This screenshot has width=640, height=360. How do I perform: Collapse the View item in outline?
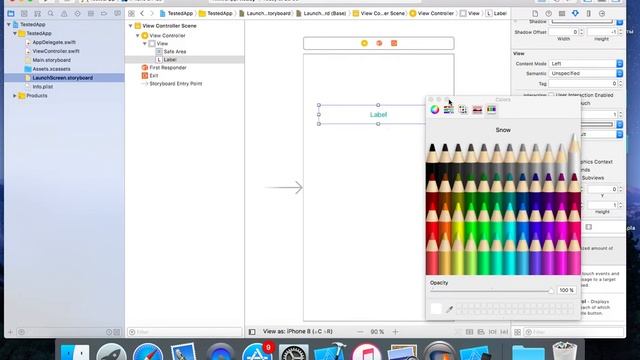click(144, 44)
